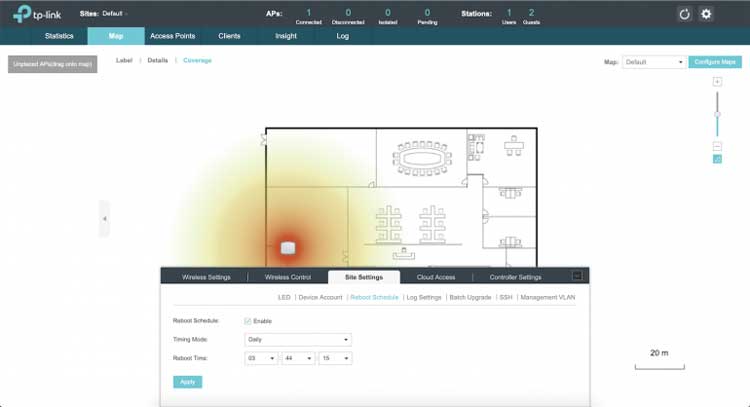Zoom in the map with plus icon
The height and width of the screenshot is (407, 750).
coord(717,81)
